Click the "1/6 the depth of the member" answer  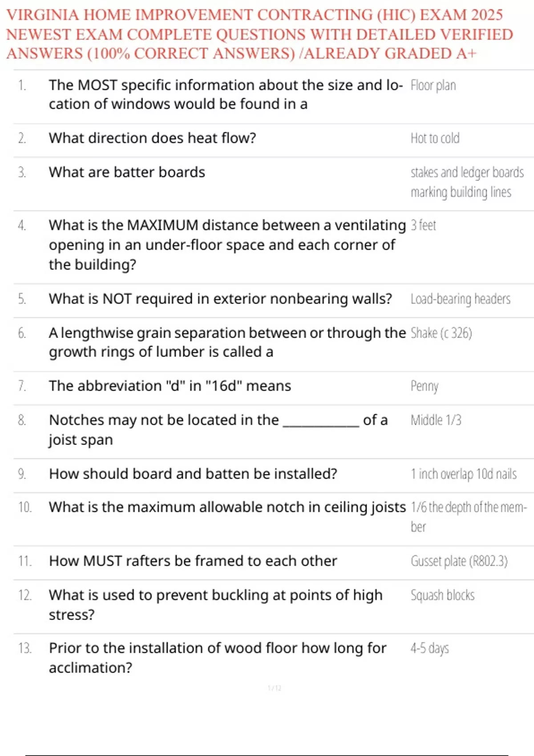point(468,507)
